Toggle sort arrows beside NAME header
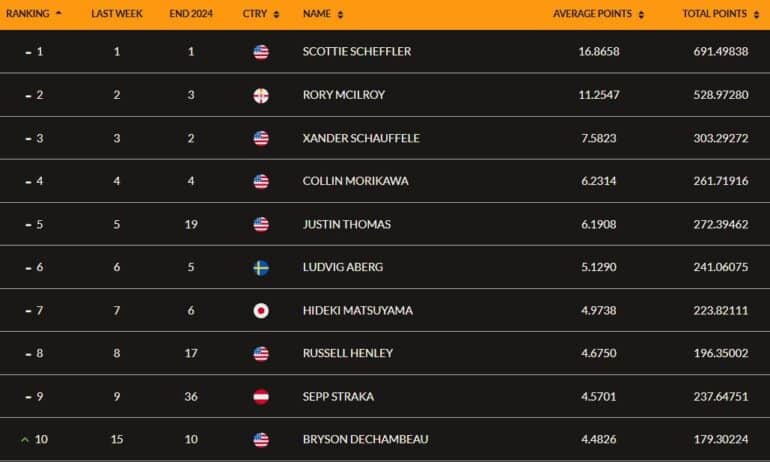770x462 pixels. pos(340,14)
